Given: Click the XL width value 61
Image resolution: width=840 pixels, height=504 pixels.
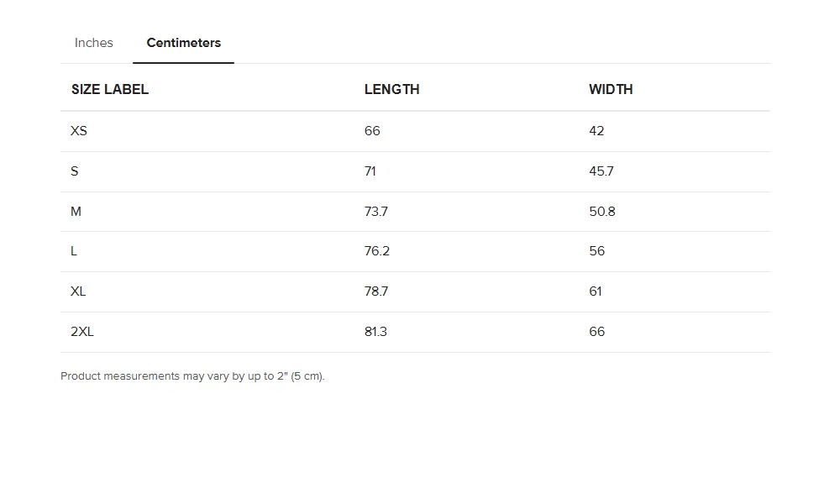Looking at the screenshot, I should coord(596,291).
